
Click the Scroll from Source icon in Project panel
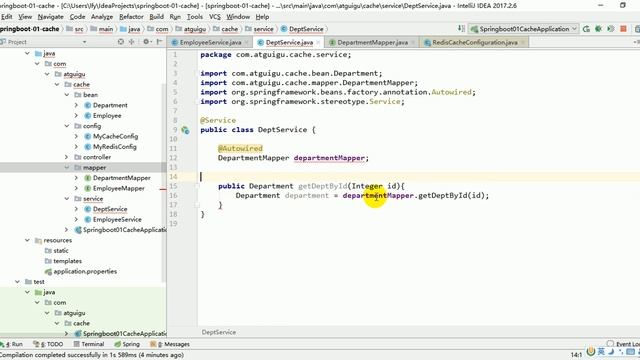point(121,42)
